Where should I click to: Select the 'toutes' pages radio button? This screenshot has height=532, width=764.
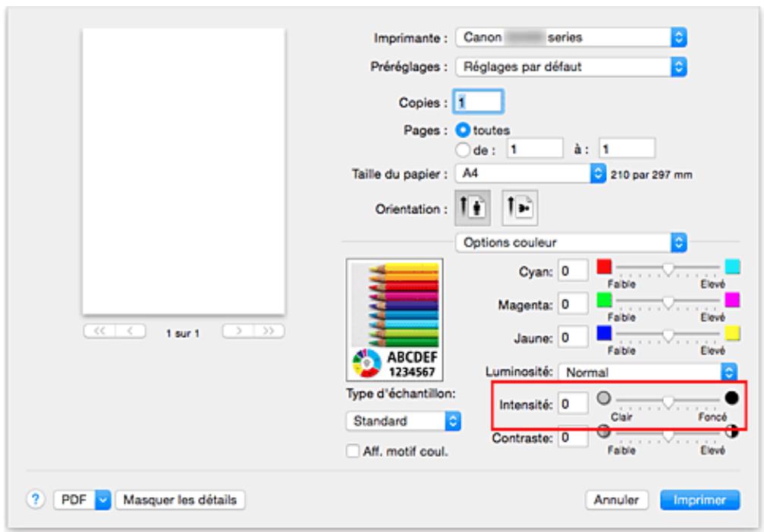(x=461, y=130)
